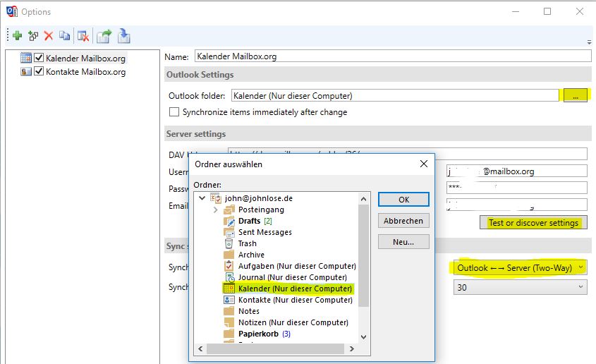Export profiles icon with green arrow
The width and height of the screenshot is (596, 364).
104,36
